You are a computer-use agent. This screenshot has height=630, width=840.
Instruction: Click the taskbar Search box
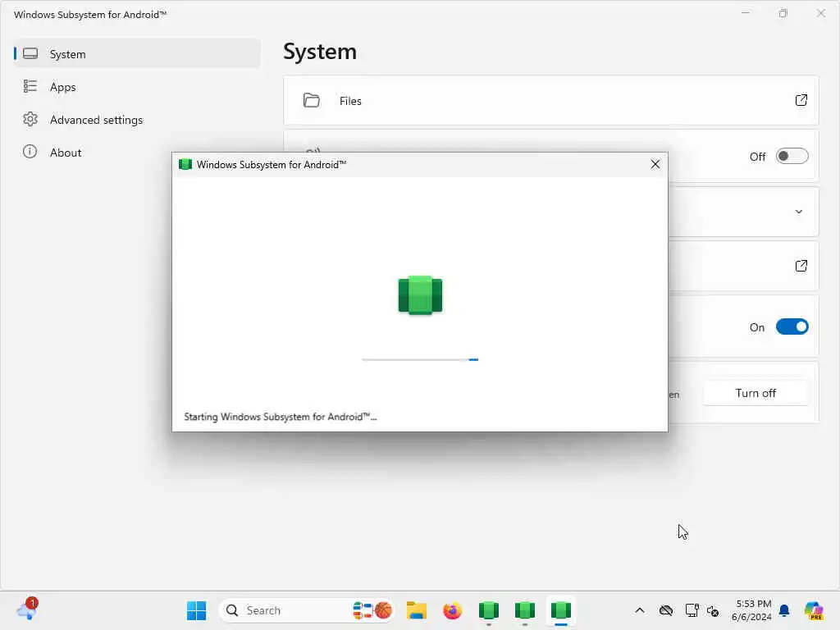[x=307, y=610]
